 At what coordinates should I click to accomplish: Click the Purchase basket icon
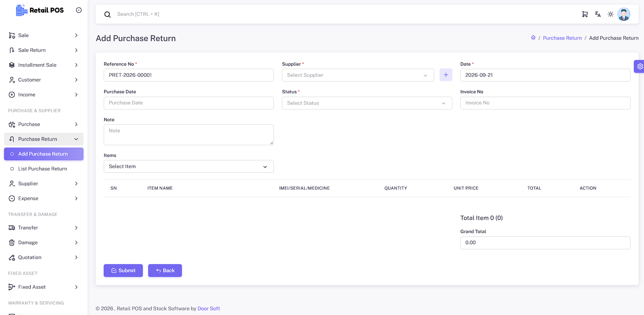[12, 124]
